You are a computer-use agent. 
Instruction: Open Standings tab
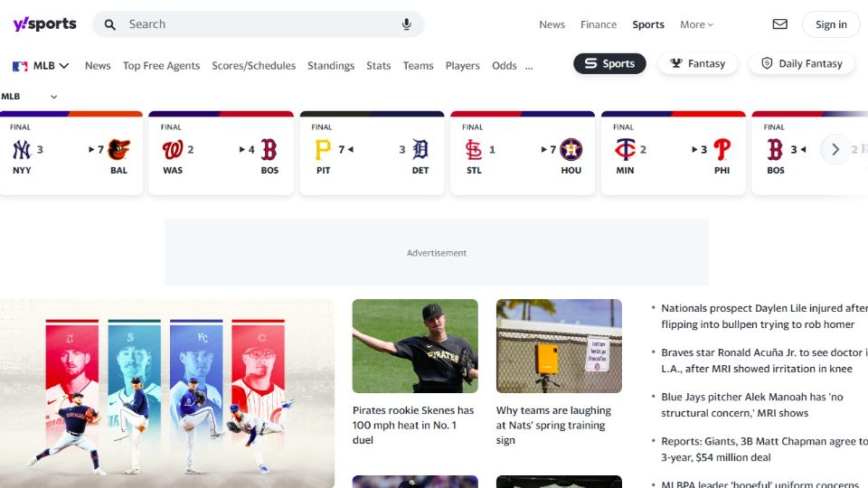click(x=331, y=66)
